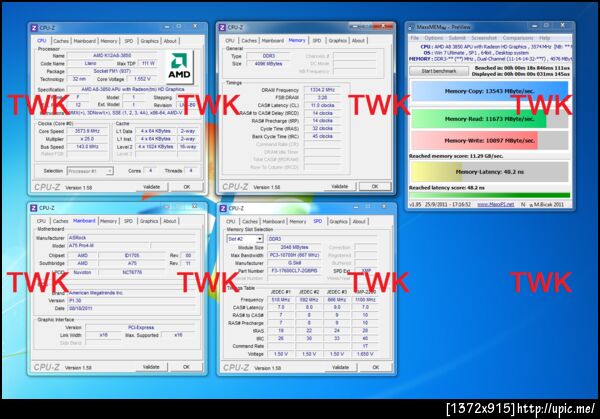Open the Comparisons menu in MaxxMEM
600x419 pixels.
(518, 38)
